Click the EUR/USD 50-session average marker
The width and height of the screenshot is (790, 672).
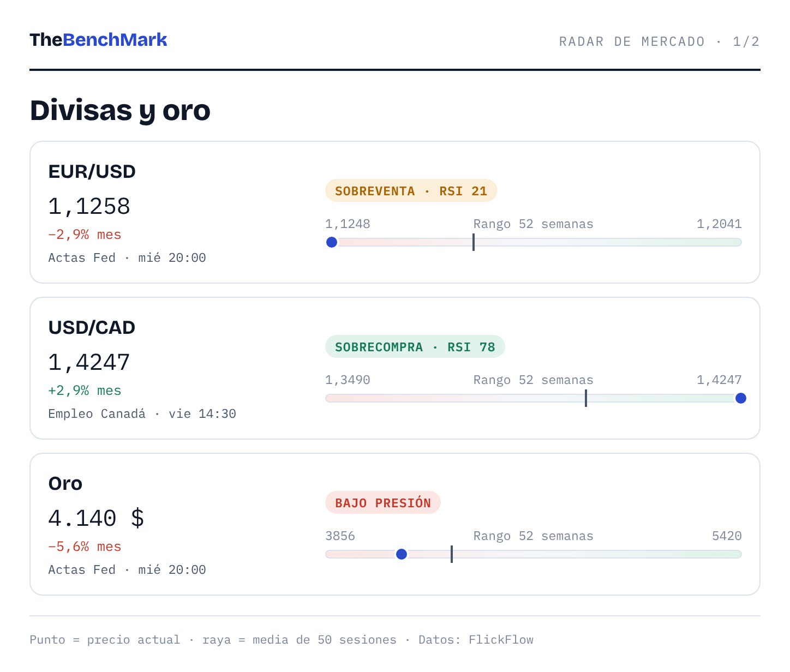click(x=474, y=242)
